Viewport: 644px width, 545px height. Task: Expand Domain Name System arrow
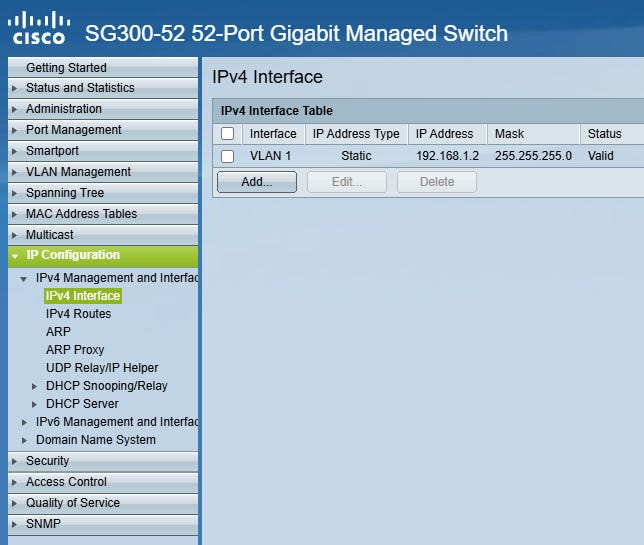click(x=25, y=440)
